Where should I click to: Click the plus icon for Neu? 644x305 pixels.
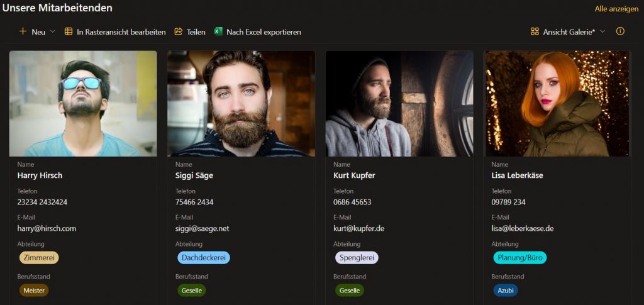pos(23,31)
